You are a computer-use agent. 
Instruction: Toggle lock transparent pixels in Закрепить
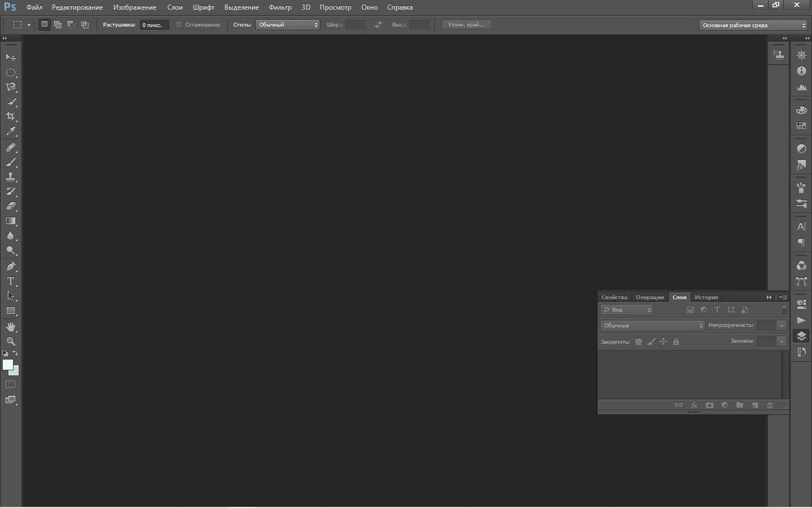pyautogui.click(x=638, y=341)
